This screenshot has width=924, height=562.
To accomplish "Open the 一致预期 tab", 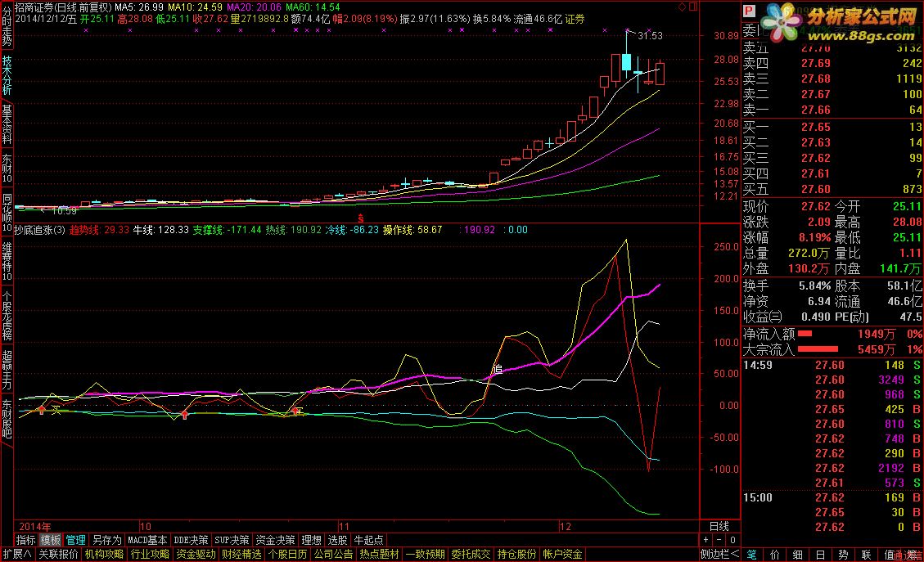I will pyautogui.click(x=426, y=555).
